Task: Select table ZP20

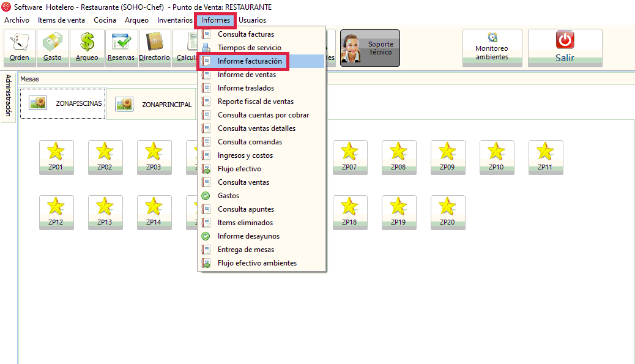Action: pyautogui.click(x=447, y=212)
